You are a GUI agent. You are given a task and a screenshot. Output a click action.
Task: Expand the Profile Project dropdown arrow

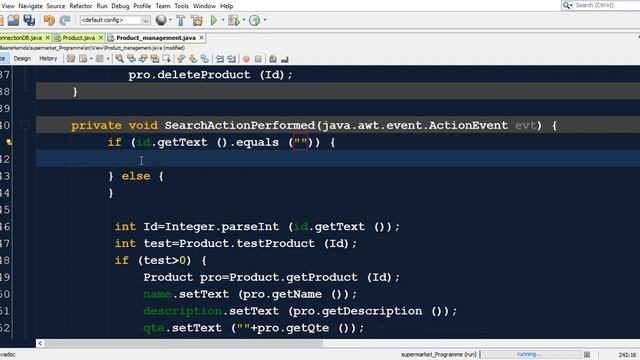point(265,20)
